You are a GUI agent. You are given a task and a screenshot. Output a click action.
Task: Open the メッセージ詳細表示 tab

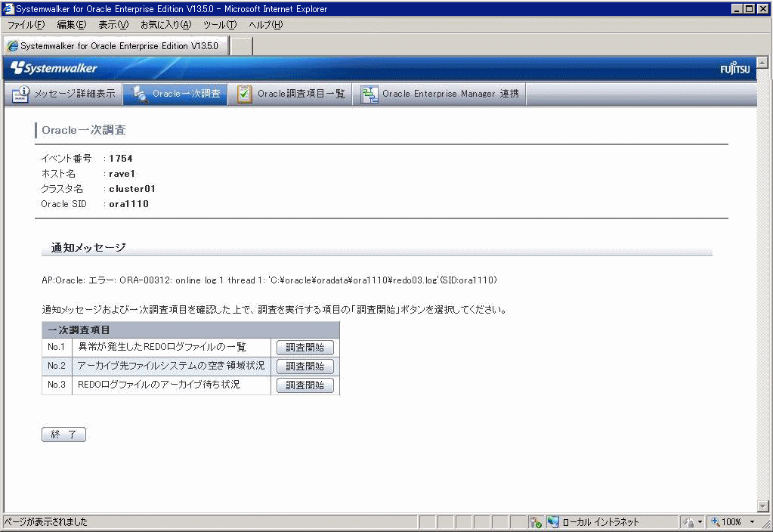(63, 94)
